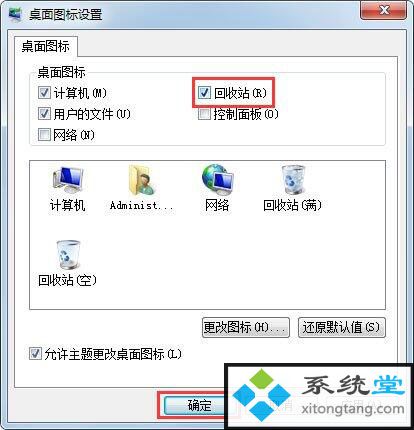
Task: Uncheck the 回收站(R) checkbox
Action: tap(204, 93)
